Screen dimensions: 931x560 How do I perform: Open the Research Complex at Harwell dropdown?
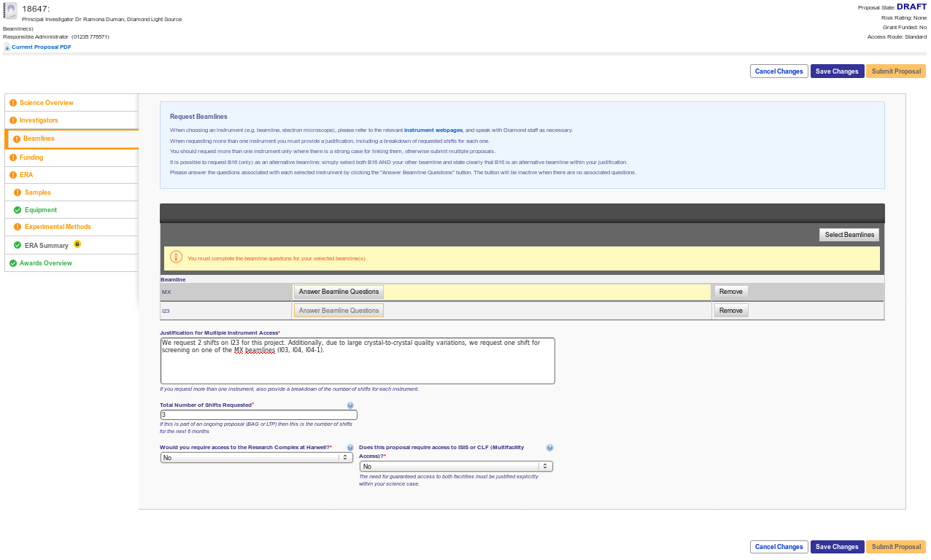tap(257, 458)
